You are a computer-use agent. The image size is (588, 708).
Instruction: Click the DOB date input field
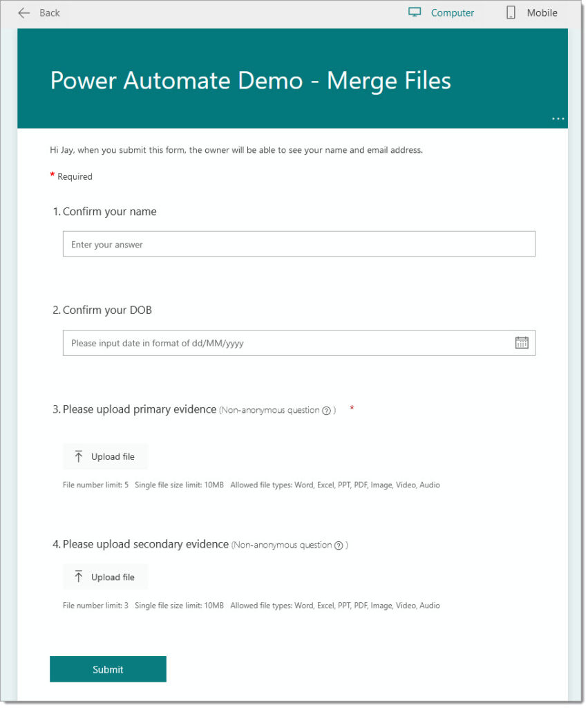tap(300, 344)
